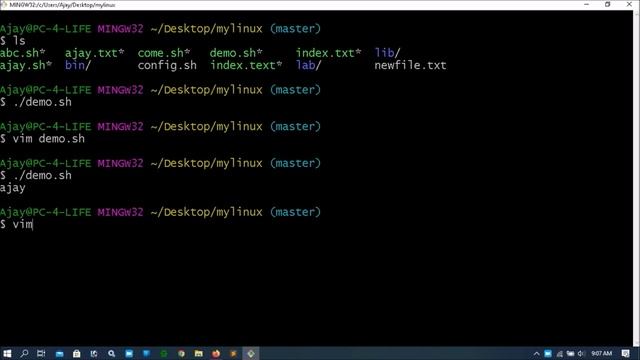The image size is (640, 360).
Task: Click the 'abc.sh*' file name
Action: [x=22, y=53]
